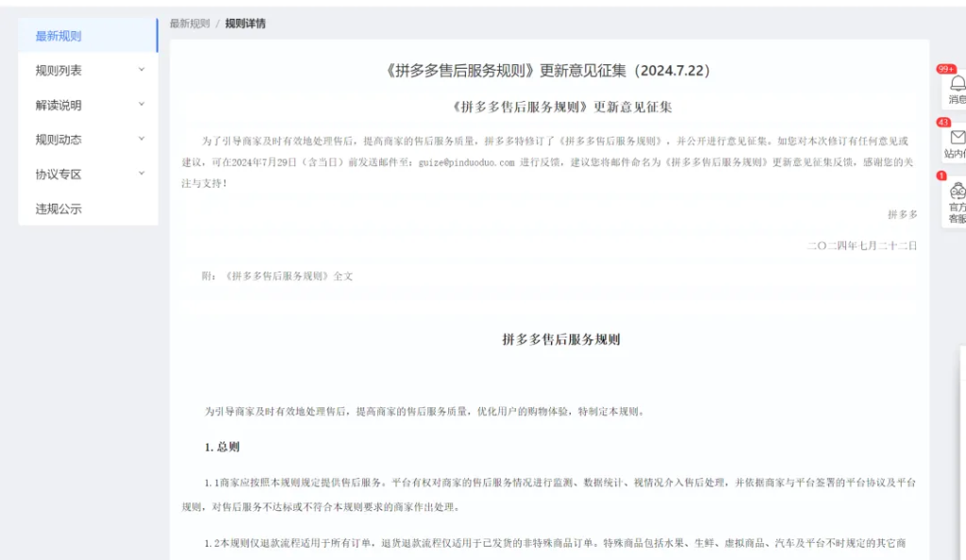The width and height of the screenshot is (966, 560).
Task: Open the 规则动态 sidebar menu
Action: click(x=88, y=140)
